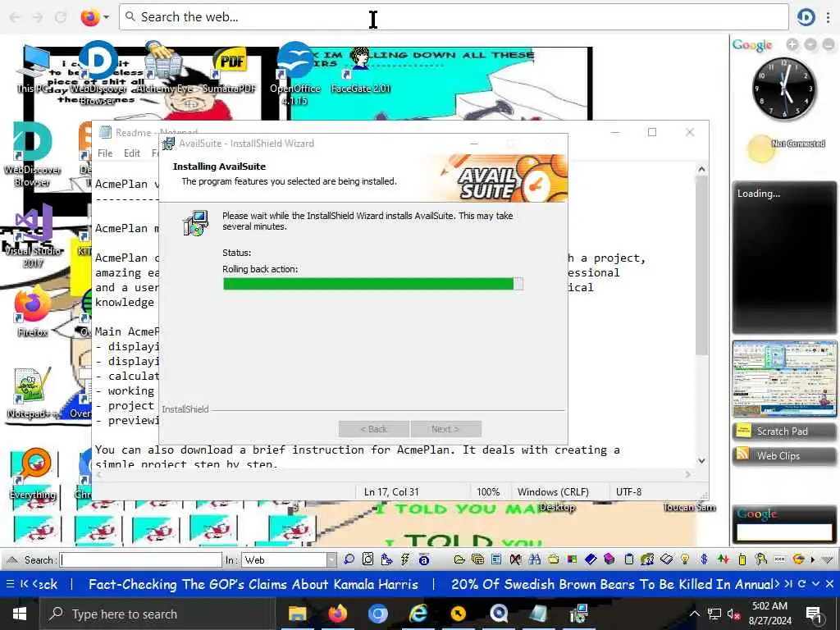Open the Windows Start menu
The height and width of the screenshot is (630, 840).
[x=20, y=614]
